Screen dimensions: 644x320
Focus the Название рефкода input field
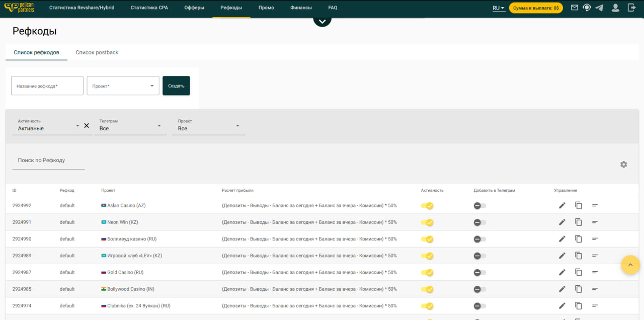[x=47, y=86]
